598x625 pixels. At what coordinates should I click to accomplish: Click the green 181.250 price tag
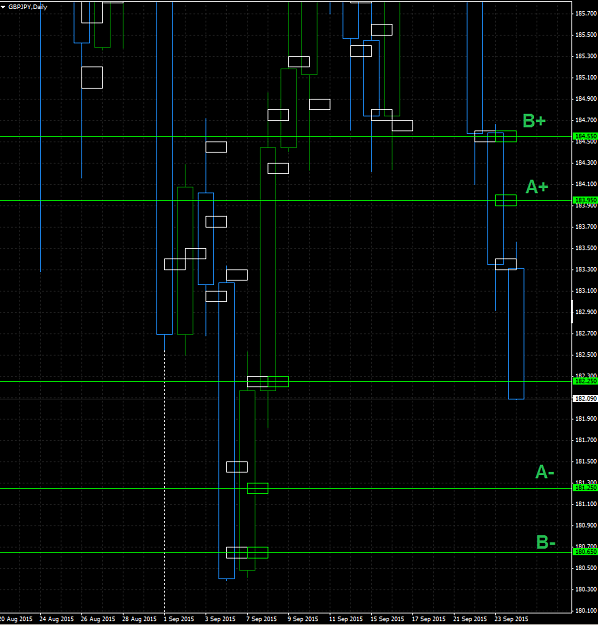[585, 488]
